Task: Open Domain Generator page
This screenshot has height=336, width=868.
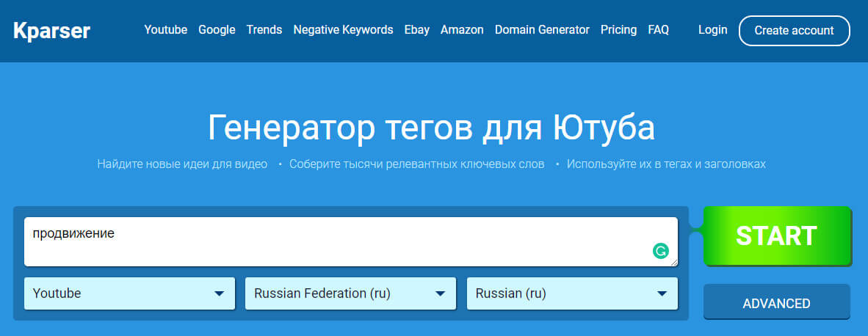Action: pyautogui.click(x=542, y=30)
